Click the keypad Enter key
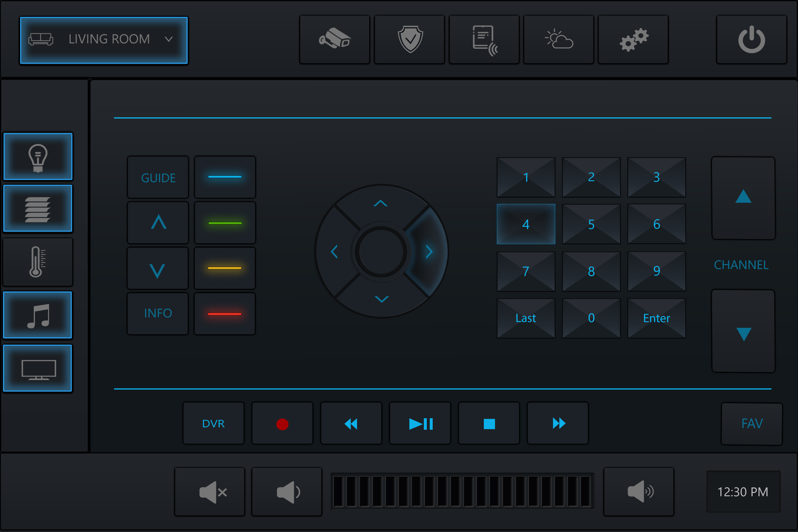 pyautogui.click(x=656, y=318)
